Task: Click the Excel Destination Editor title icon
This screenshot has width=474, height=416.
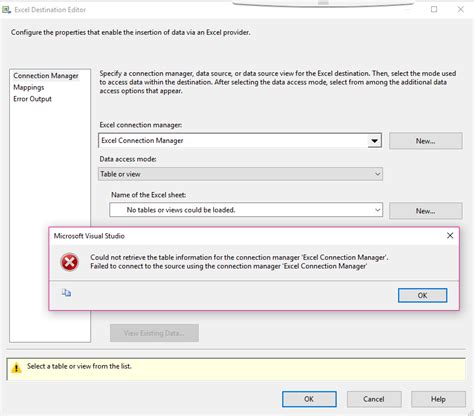Action: coord(6,10)
